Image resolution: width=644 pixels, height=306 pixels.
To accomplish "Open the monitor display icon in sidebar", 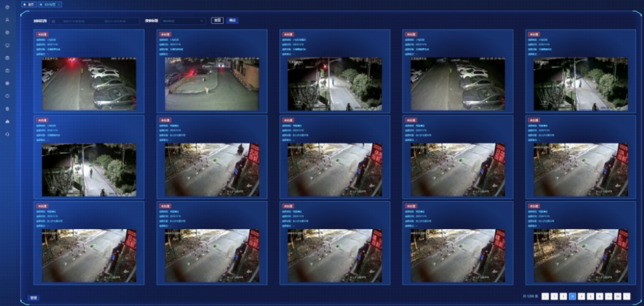I will (x=7, y=45).
